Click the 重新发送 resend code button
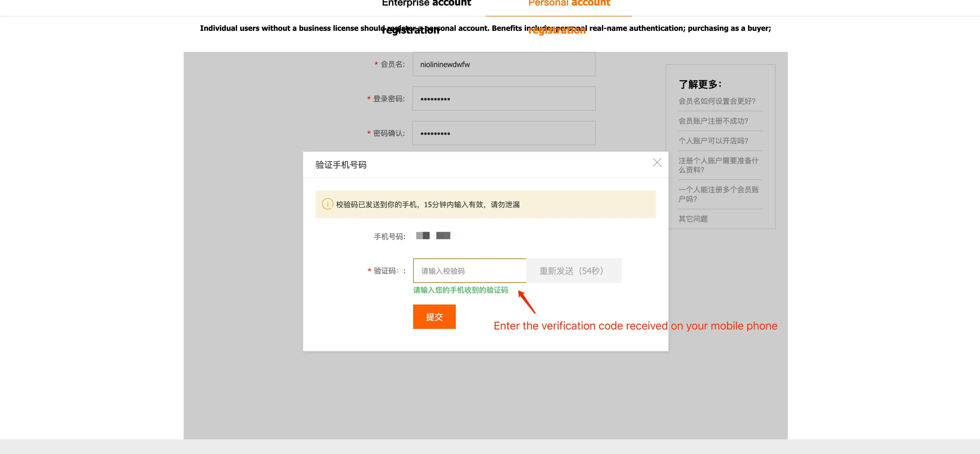Viewport: 980px width, 454px height. 574,271
